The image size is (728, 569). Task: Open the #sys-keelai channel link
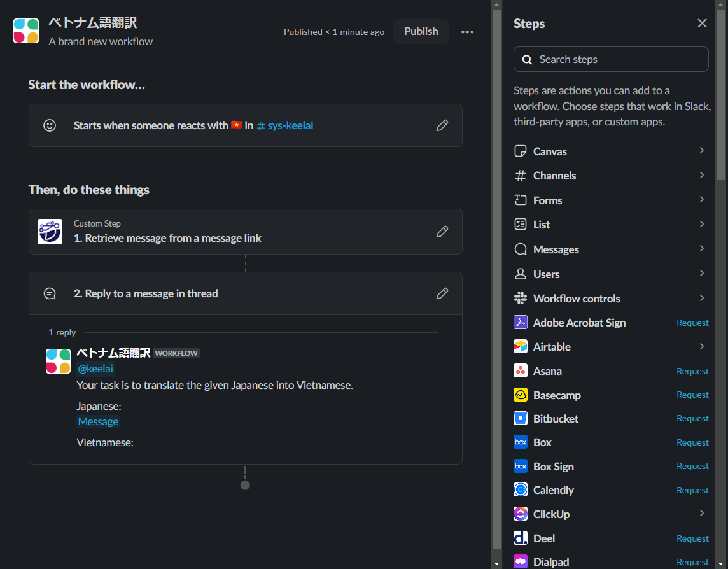click(x=285, y=125)
